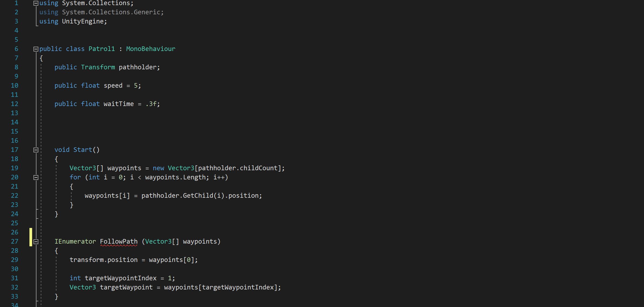The height and width of the screenshot is (307, 644).
Task: Click the yellow change marker beside line 27
Action: pyautogui.click(x=31, y=237)
